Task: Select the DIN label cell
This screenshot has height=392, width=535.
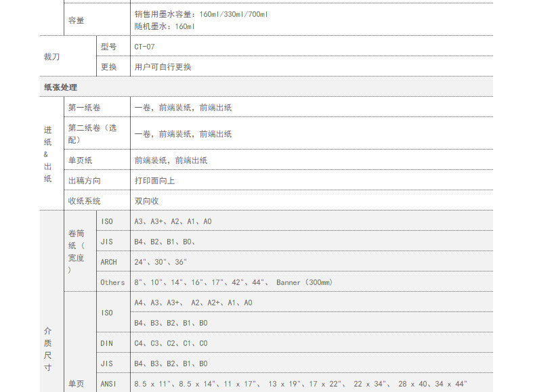Action: click(x=107, y=343)
